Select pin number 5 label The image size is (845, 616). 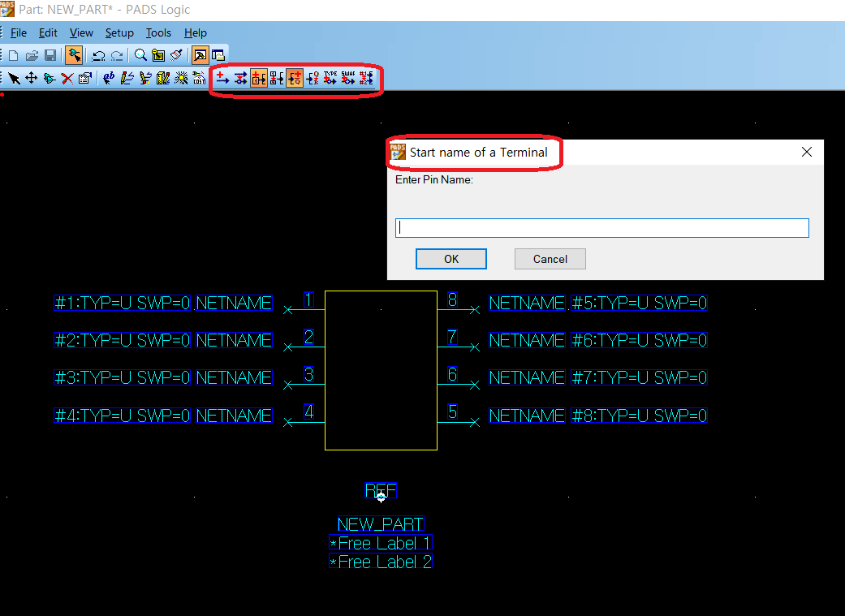coord(453,411)
